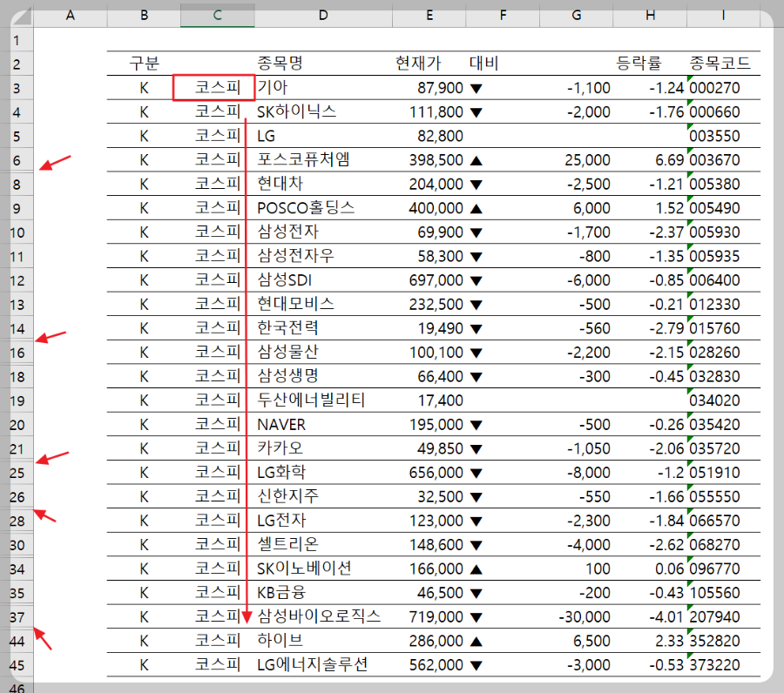This screenshot has height=693, width=784.
Task: Select the 삼성전자우 cell
Action: (323, 256)
